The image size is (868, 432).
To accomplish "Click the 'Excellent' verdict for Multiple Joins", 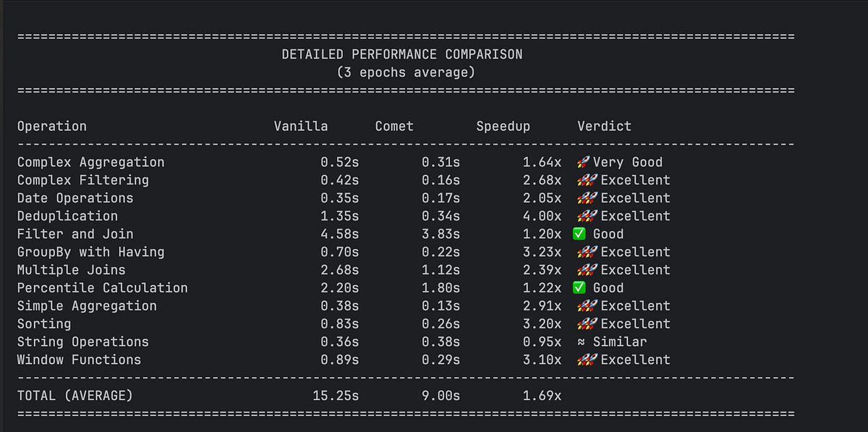I will (636, 270).
